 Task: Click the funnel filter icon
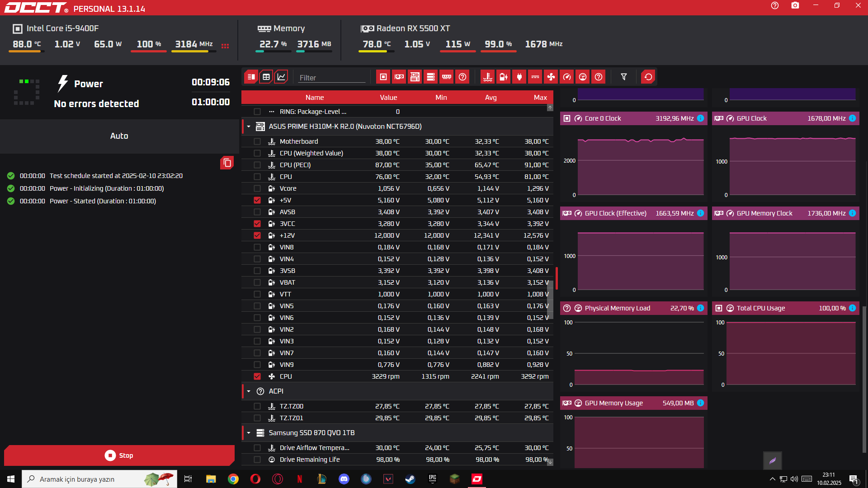point(623,77)
